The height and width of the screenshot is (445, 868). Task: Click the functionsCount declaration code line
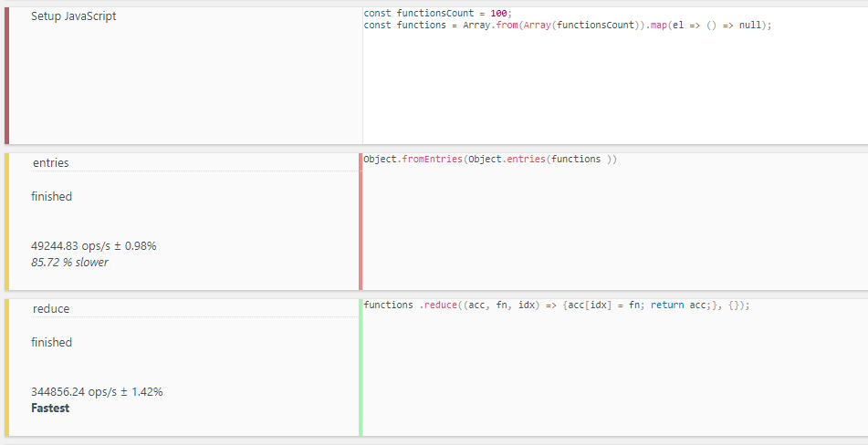(x=438, y=14)
